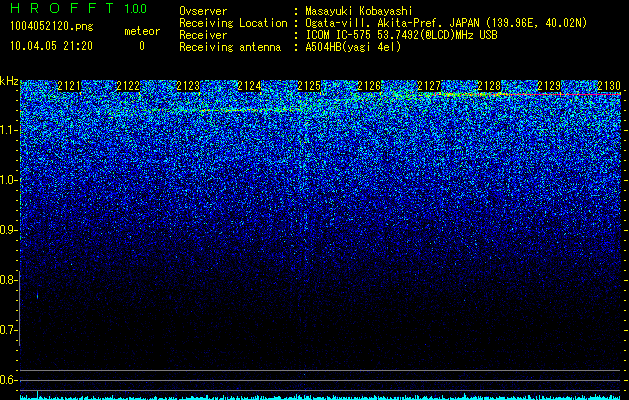Click the 1.0 kHz axis label

click(8, 181)
